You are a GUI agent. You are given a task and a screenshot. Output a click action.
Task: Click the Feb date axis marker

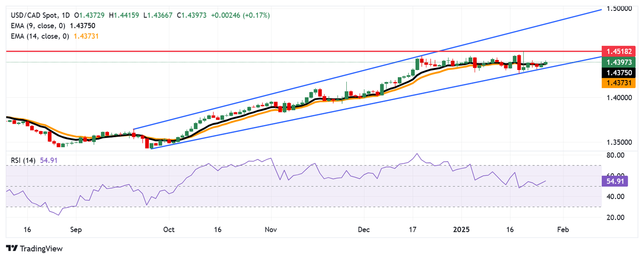click(563, 230)
